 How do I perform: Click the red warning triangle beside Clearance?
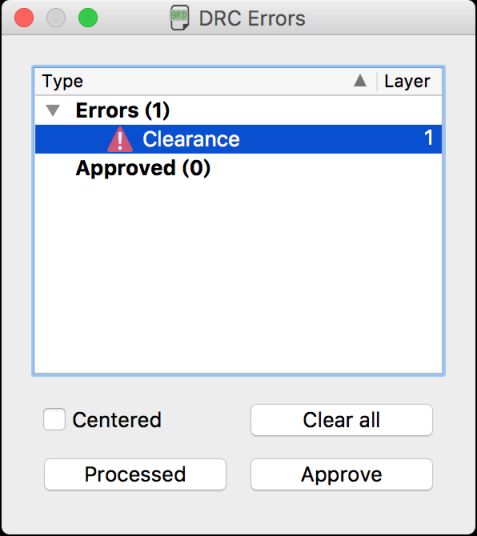point(120,139)
